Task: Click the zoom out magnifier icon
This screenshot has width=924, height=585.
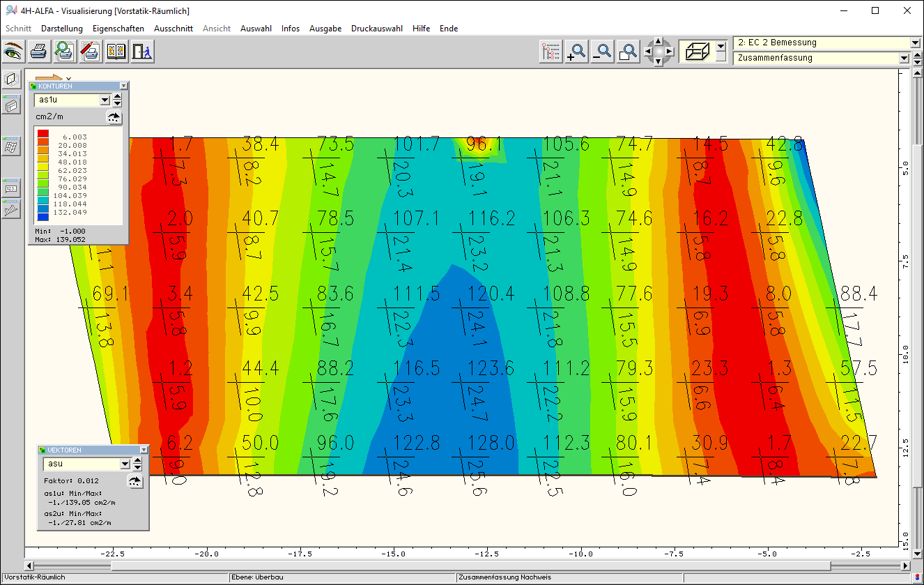Action: pyautogui.click(x=603, y=52)
